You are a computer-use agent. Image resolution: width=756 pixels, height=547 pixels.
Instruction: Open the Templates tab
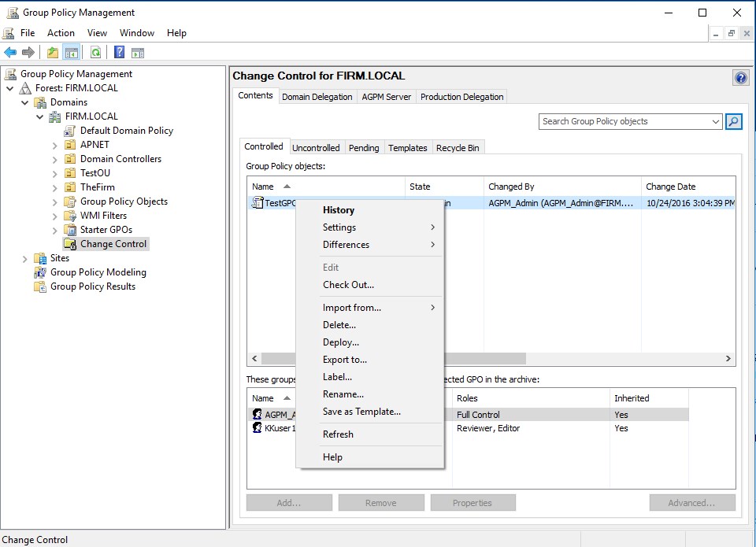pos(408,147)
